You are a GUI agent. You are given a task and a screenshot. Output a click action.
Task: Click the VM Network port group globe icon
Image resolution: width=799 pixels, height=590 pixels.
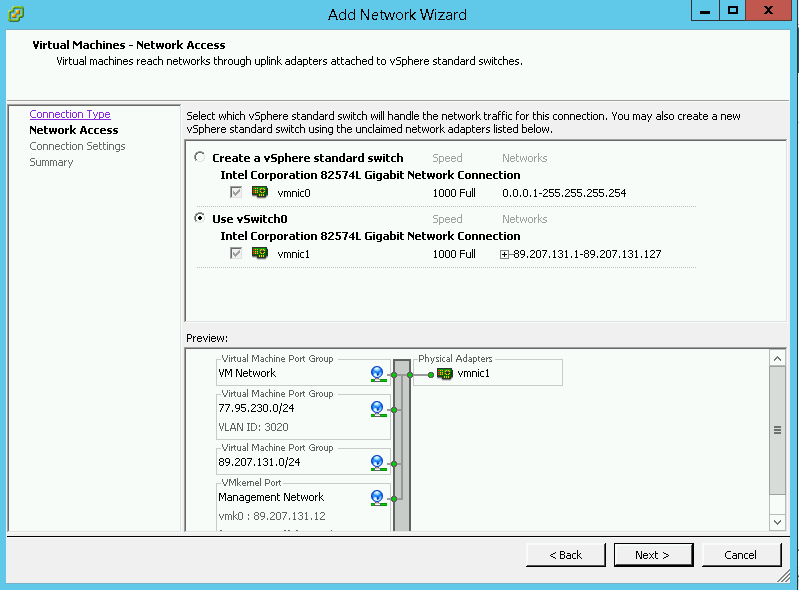pyautogui.click(x=377, y=374)
